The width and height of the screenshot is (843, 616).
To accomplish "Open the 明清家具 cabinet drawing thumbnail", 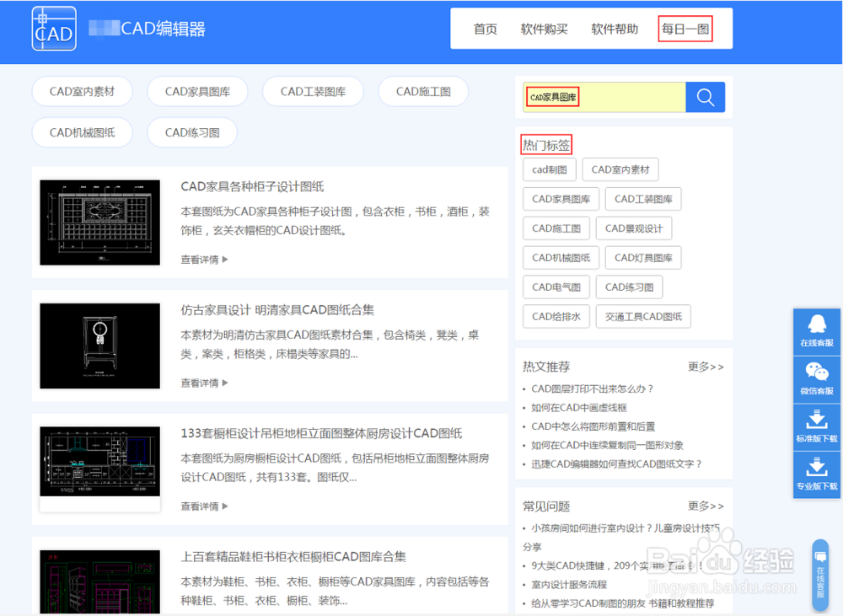I will click(100, 345).
